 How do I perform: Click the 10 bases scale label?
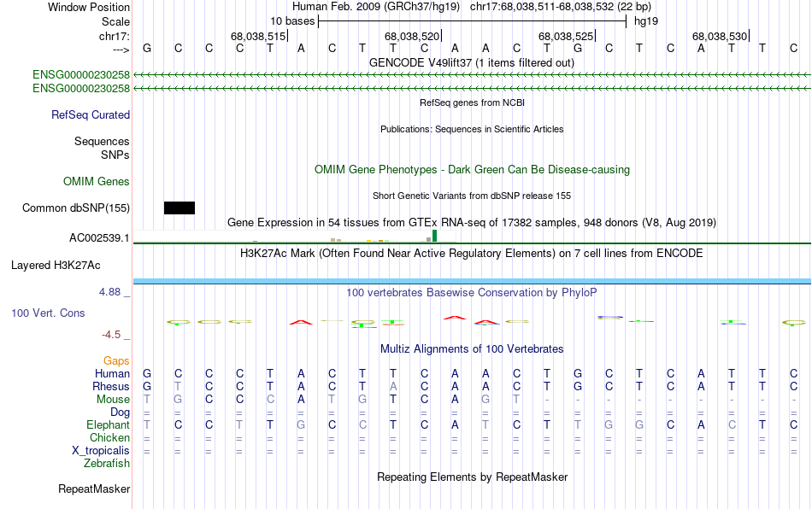[292, 21]
